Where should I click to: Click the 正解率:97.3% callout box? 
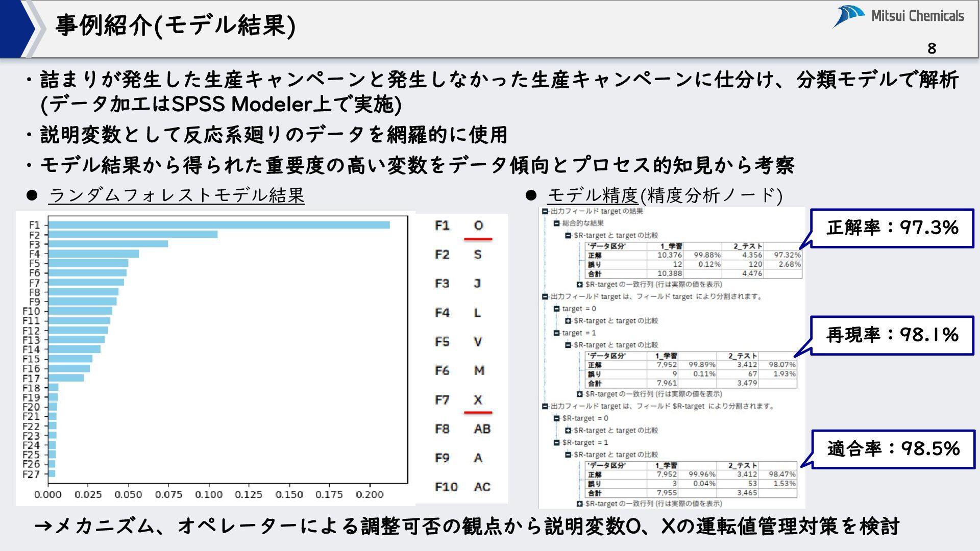coord(892,228)
